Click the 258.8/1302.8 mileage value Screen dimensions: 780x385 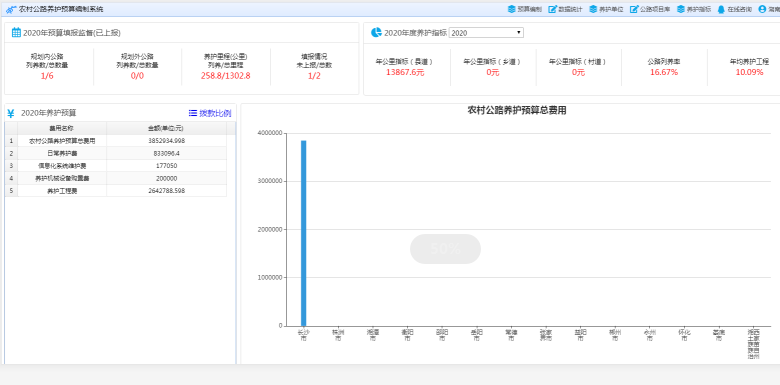[225, 76]
